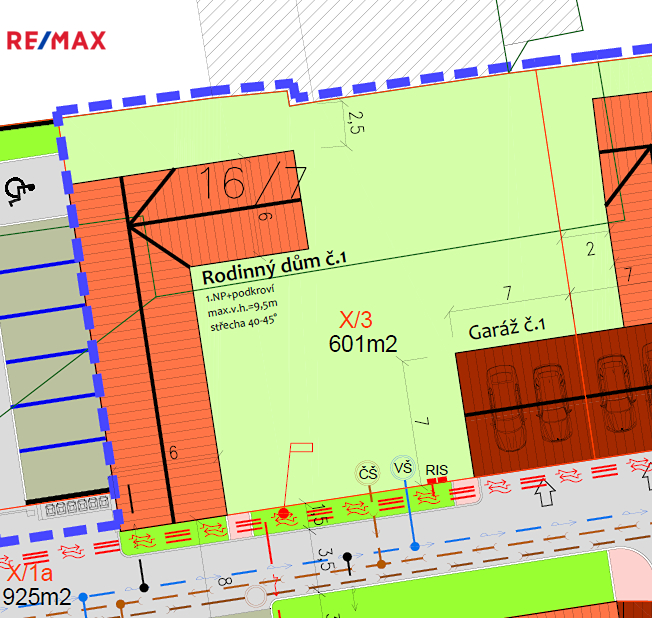Click the red 'X/3' plot label
Screen dimensions: 652x618
356,320
